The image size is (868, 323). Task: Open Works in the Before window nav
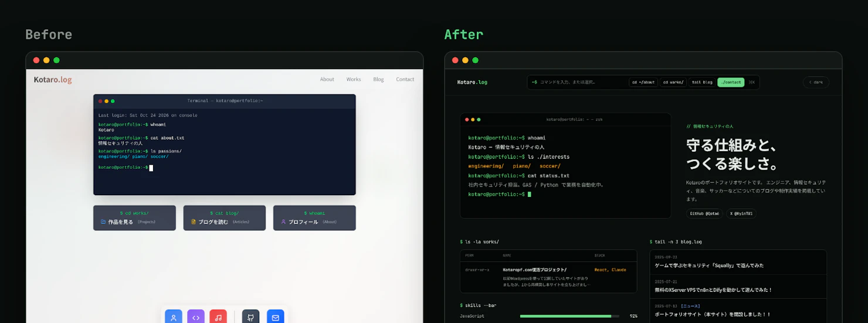click(354, 79)
